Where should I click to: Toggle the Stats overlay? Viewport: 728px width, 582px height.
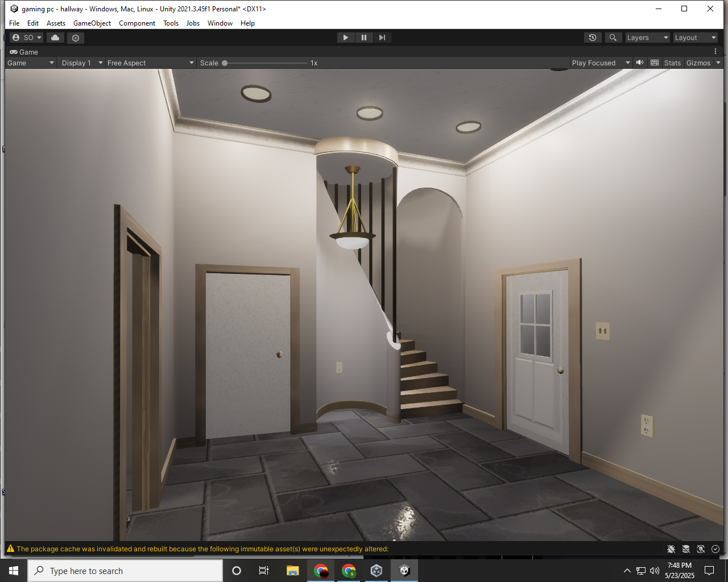click(672, 63)
